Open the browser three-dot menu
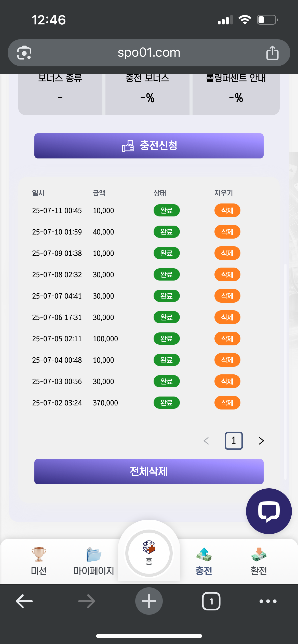The width and height of the screenshot is (298, 644). point(268,601)
